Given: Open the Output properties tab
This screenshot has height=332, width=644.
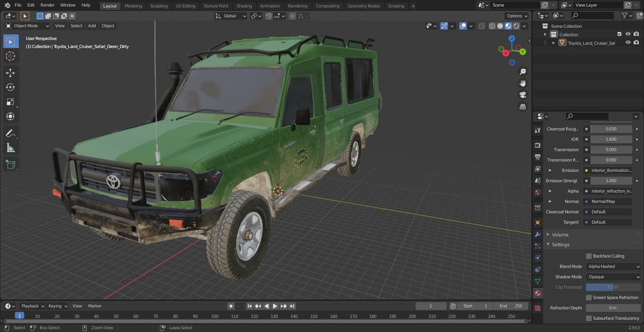Looking at the screenshot, I should pyautogui.click(x=537, y=157).
